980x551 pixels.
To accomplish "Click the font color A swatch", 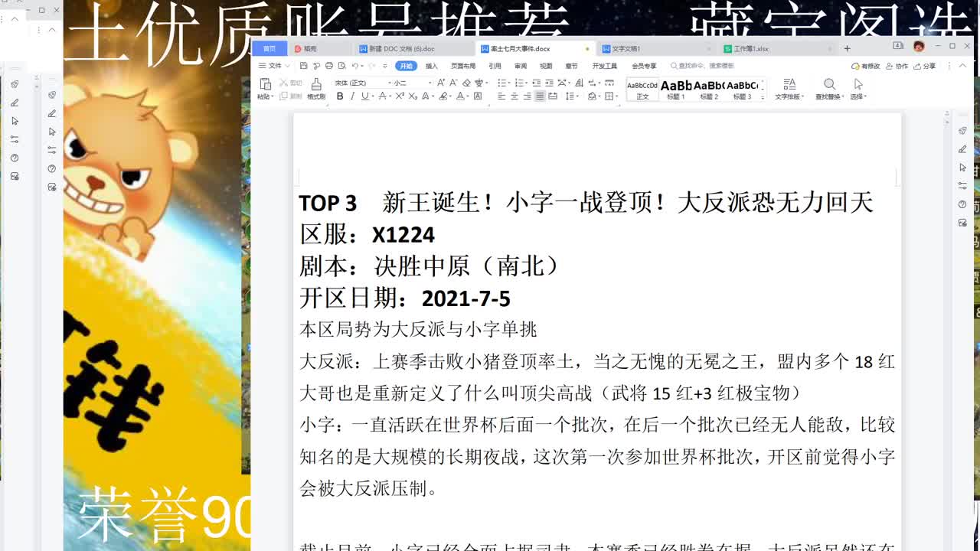I will [460, 96].
